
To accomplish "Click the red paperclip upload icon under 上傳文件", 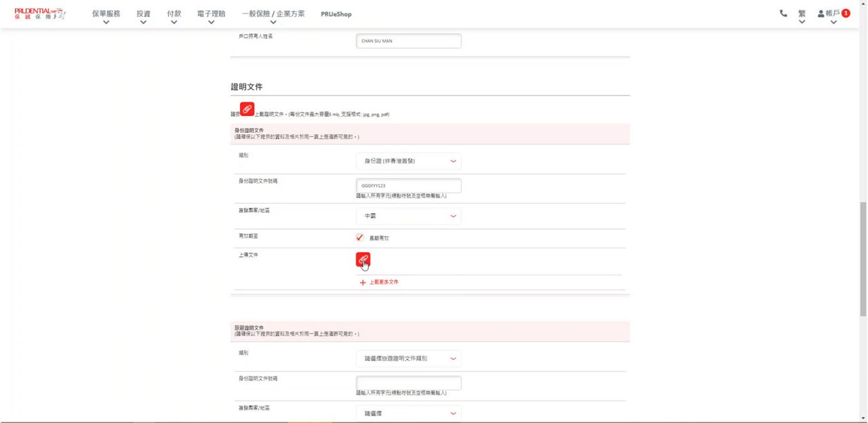I will point(363,260).
